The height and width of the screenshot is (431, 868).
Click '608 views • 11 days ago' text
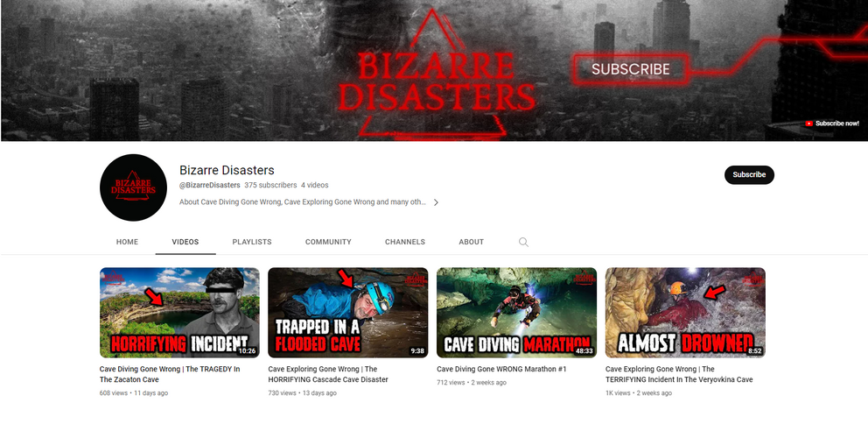click(133, 393)
